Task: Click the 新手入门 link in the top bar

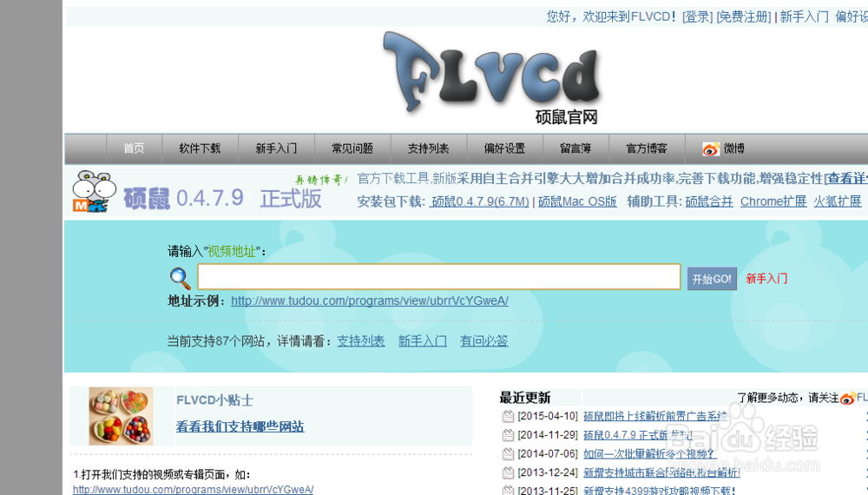Action: (x=804, y=16)
